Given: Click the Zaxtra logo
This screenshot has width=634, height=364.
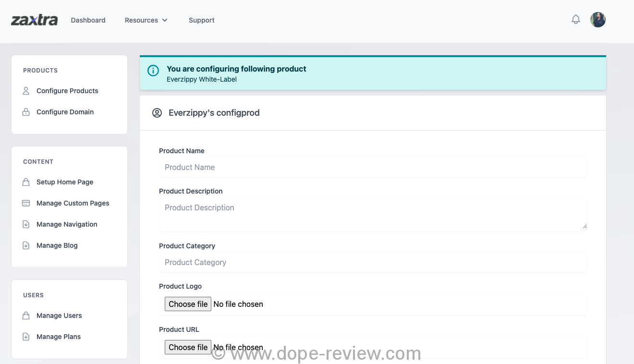Looking at the screenshot, I should (34, 20).
